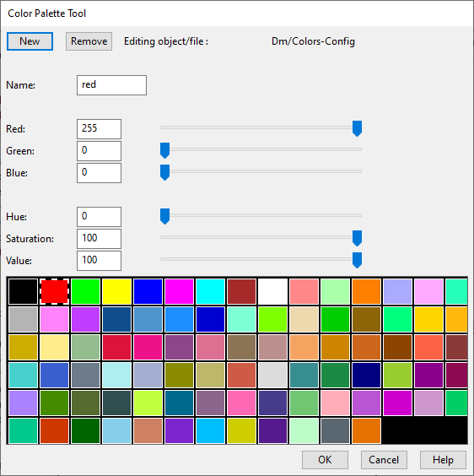Cancel the Color Palette Tool dialog
The height and width of the screenshot is (476, 474).
coord(384,460)
